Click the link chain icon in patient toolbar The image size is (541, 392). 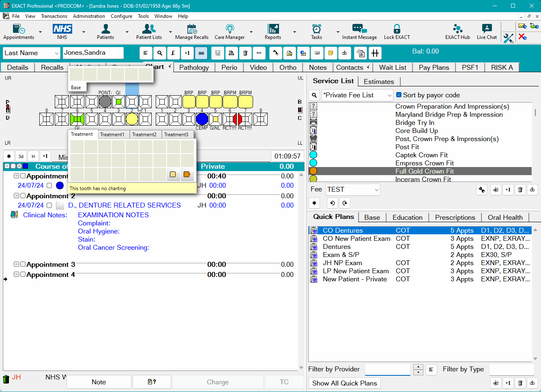point(201,53)
